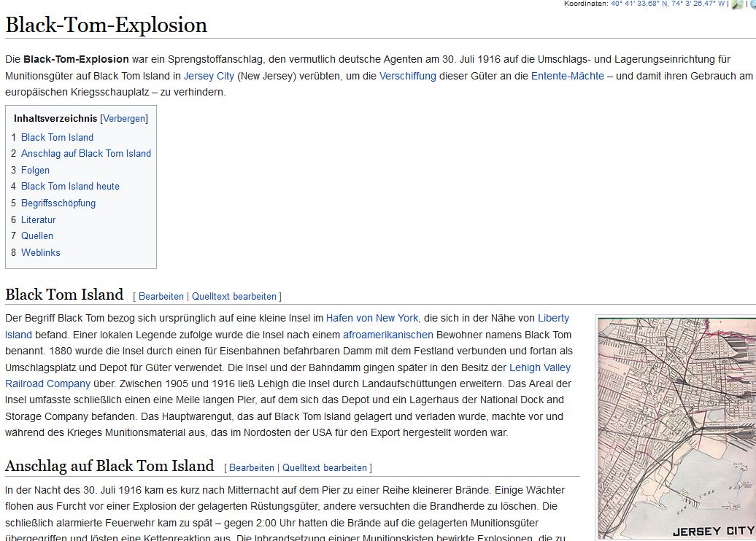Edit the 'Anschlag auf Black Tom Island' section
The image size is (756, 541).
[x=252, y=468]
